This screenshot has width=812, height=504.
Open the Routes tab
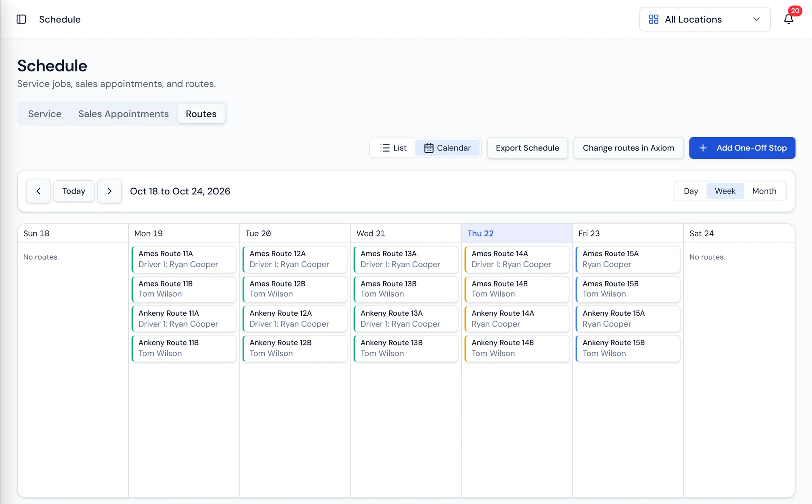tap(201, 114)
